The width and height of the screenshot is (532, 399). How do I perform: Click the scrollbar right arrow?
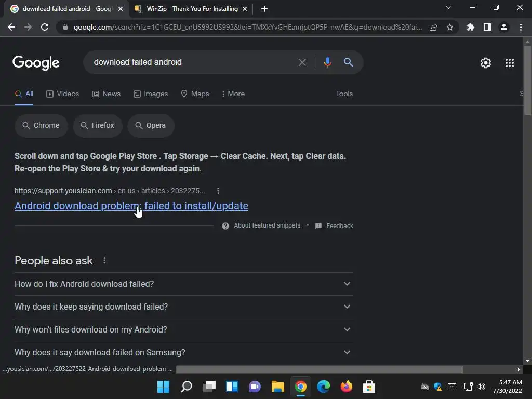tap(518, 370)
